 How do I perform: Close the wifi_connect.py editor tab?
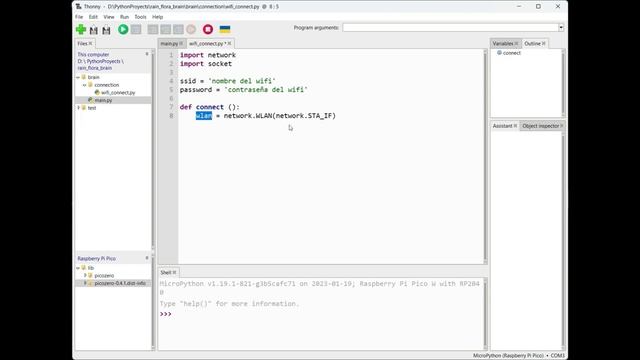pos(229,43)
